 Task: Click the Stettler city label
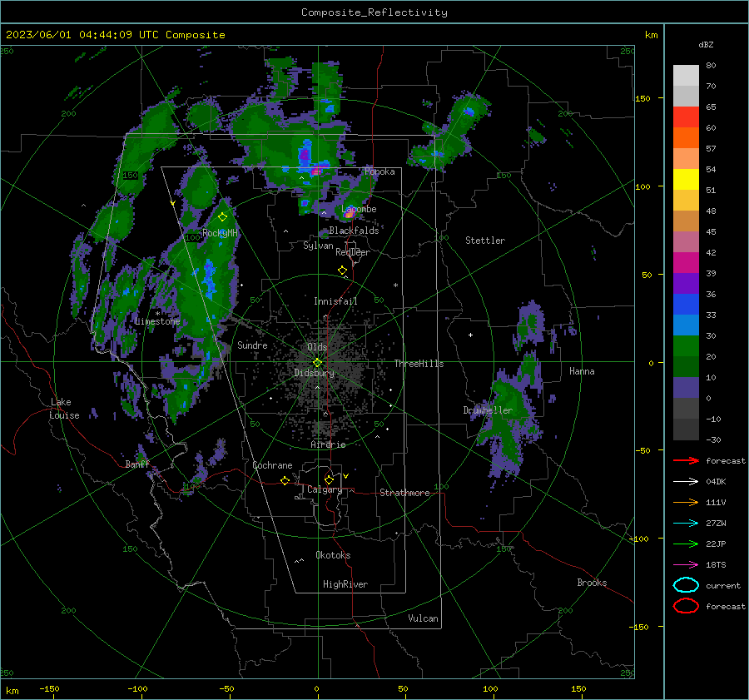point(485,241)
